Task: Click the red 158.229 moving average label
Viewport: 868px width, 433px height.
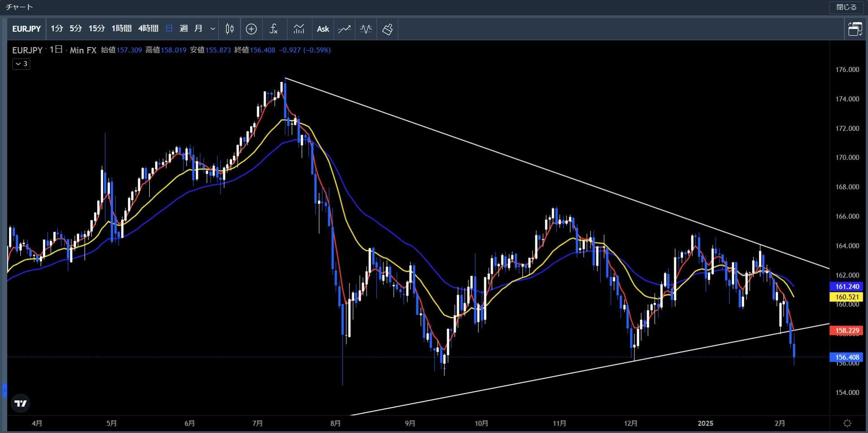Action: pos(846,330)
